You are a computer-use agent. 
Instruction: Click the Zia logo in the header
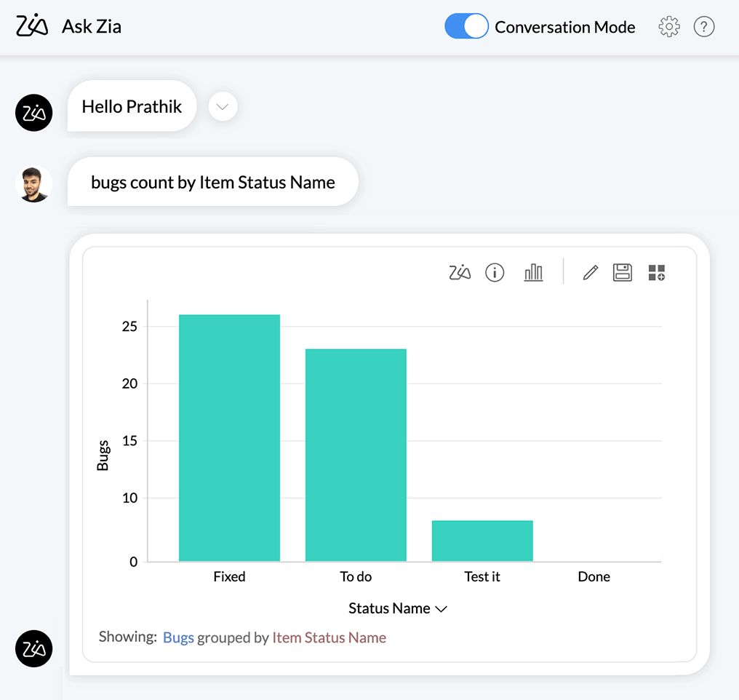coord(33,27)
